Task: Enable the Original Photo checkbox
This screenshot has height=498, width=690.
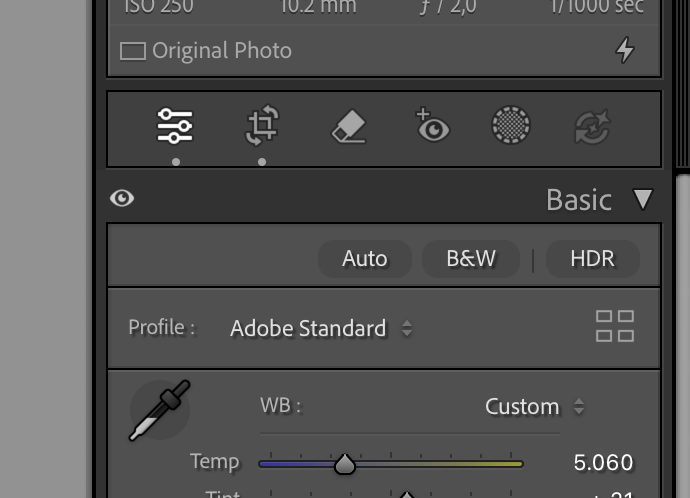Action: tap(133, 51)
